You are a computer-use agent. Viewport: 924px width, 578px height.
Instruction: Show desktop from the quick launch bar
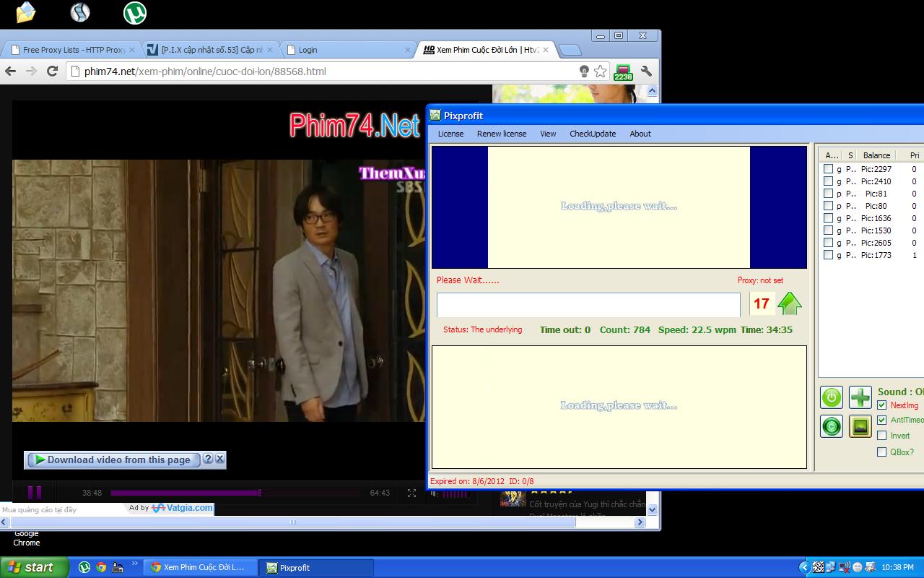[117, 567]
